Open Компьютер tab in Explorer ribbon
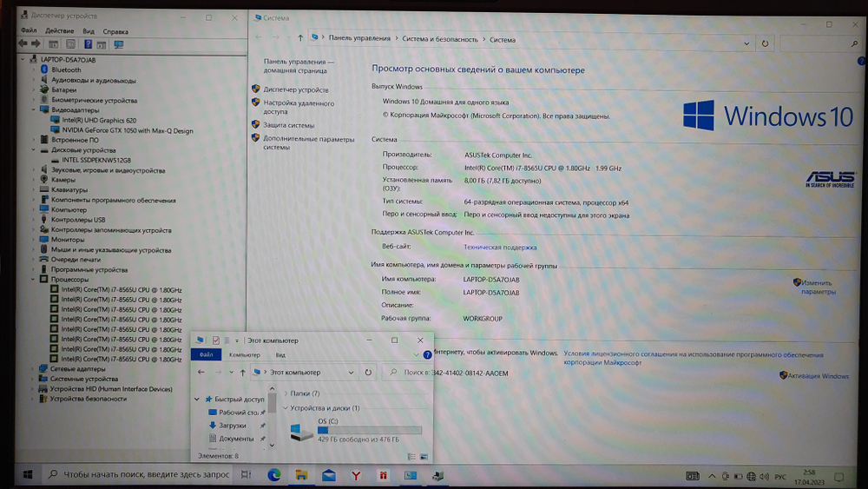The image size is (868, 489). click(244, 355)
